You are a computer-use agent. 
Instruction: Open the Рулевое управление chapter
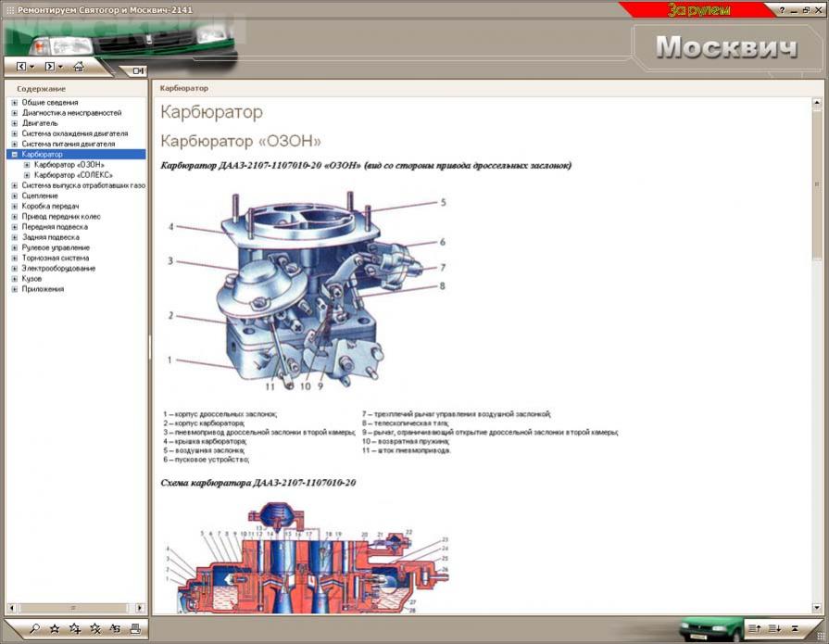point(56,247)
